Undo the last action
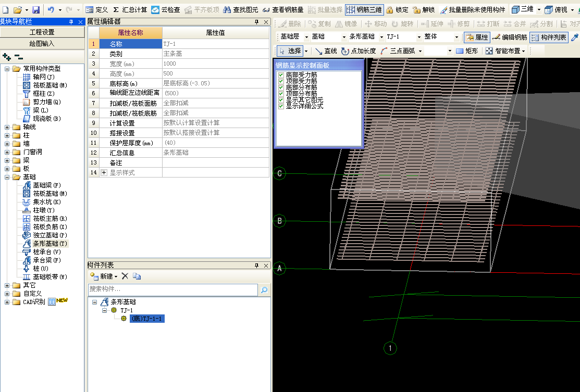This screenshot has width=580, height=392. click(51, 10)
